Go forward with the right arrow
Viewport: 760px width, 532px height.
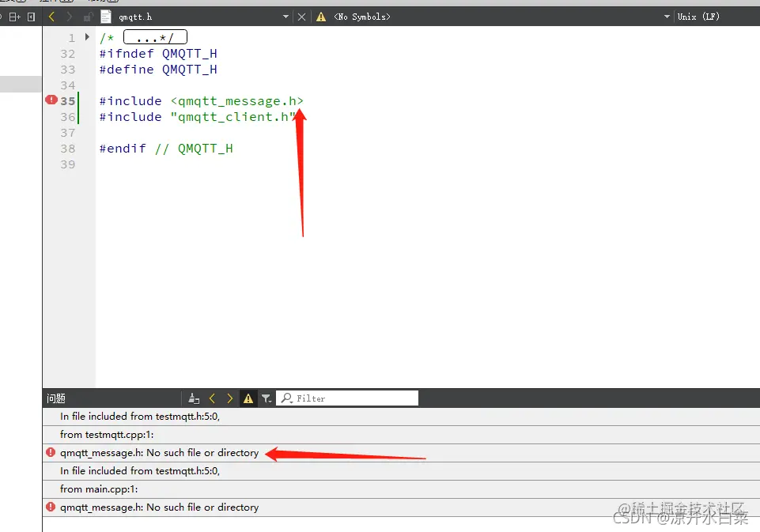tap(70, 17)
